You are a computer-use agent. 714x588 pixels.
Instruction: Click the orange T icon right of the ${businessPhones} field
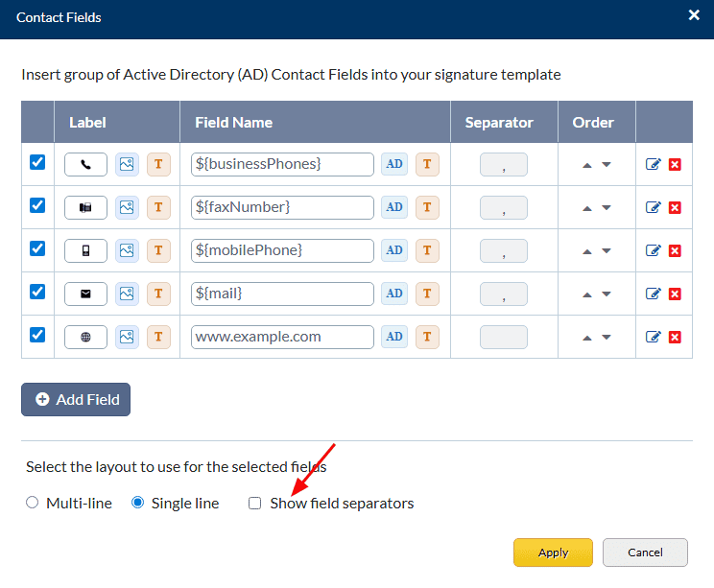(427, 164)
